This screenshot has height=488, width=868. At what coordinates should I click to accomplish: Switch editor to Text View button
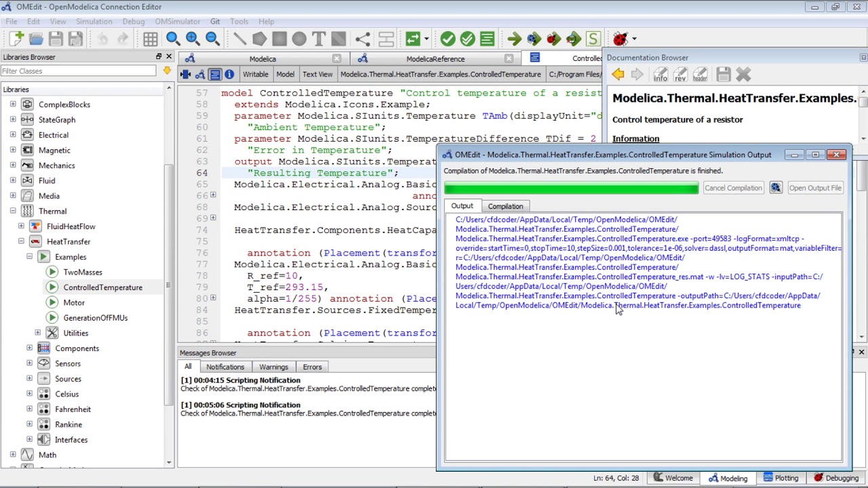pos(214,74)
